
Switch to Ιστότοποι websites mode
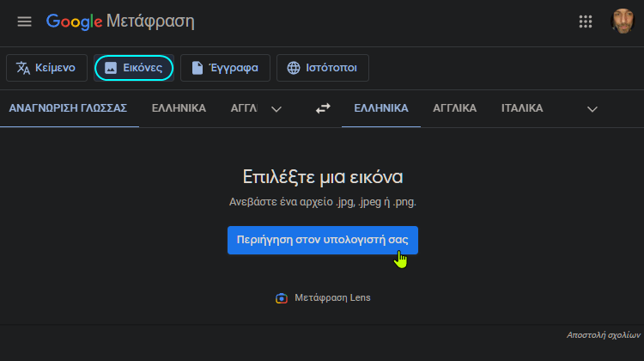(322, 68)
